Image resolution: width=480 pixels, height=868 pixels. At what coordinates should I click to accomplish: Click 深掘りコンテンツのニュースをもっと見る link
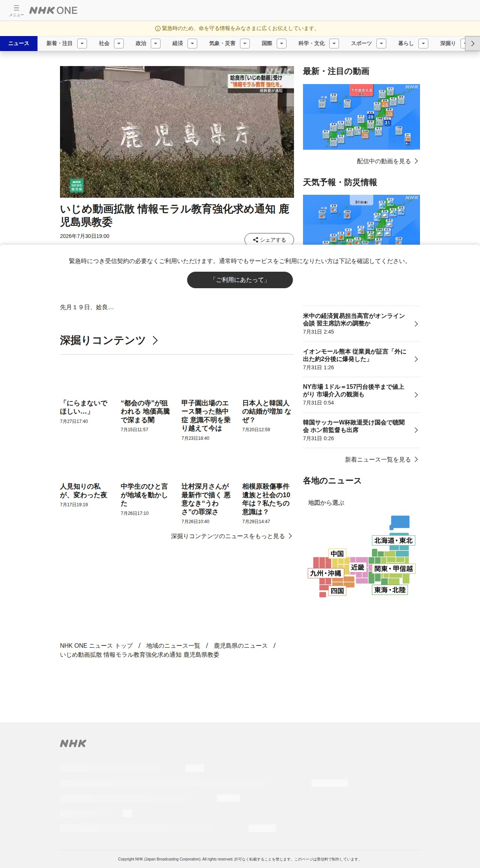coord(231,536)
